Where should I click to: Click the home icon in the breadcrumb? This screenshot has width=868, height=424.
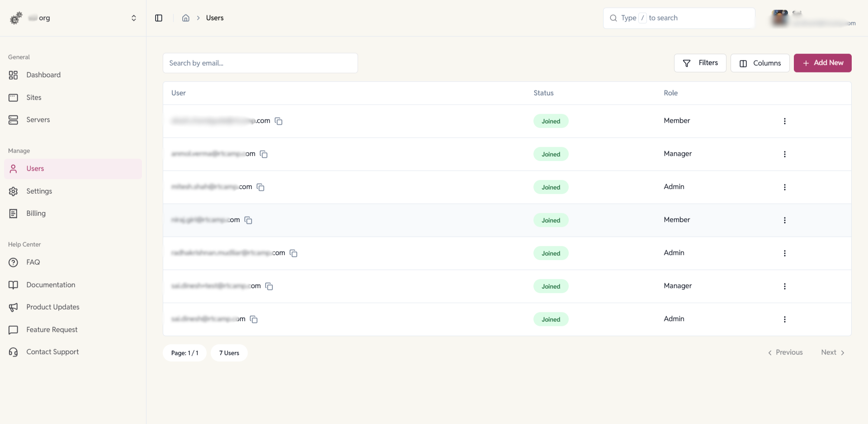(x=185, y=18)
